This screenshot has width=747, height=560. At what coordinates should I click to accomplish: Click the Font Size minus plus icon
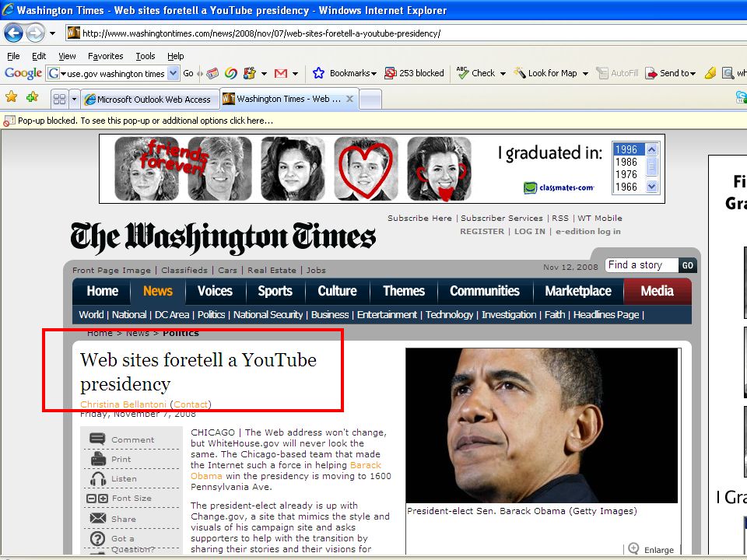(x=97, y=499)
